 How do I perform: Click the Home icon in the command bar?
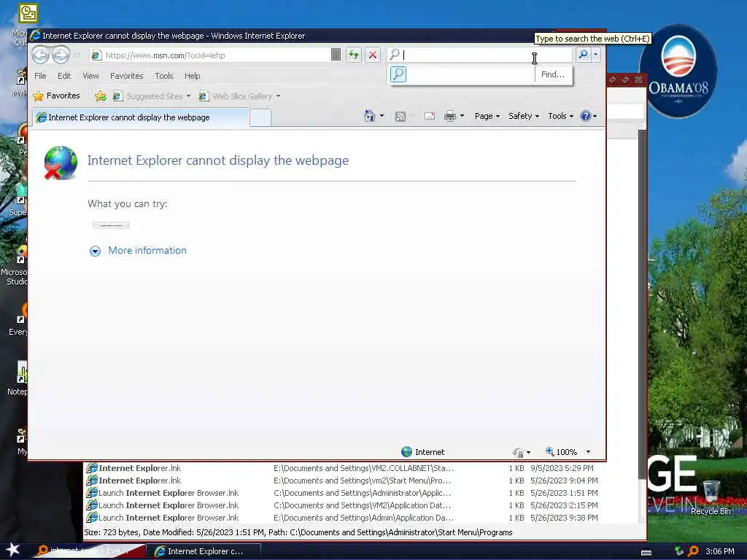369,116
